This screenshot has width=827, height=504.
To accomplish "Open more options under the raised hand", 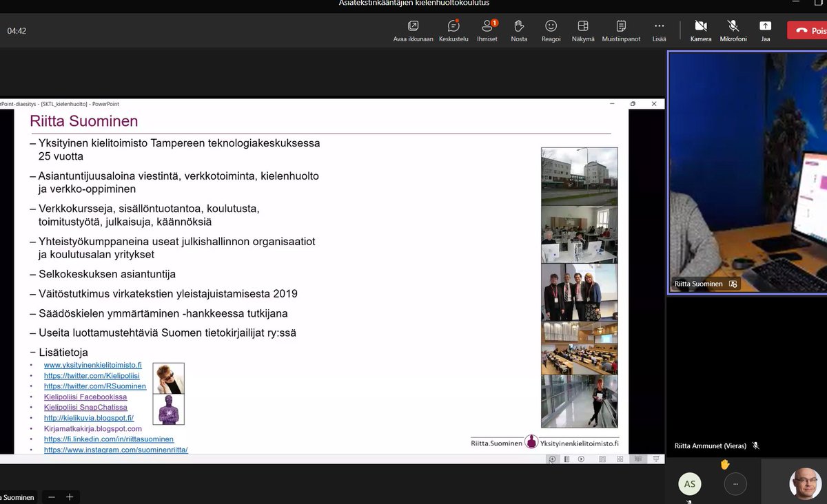I will [735, 484].
